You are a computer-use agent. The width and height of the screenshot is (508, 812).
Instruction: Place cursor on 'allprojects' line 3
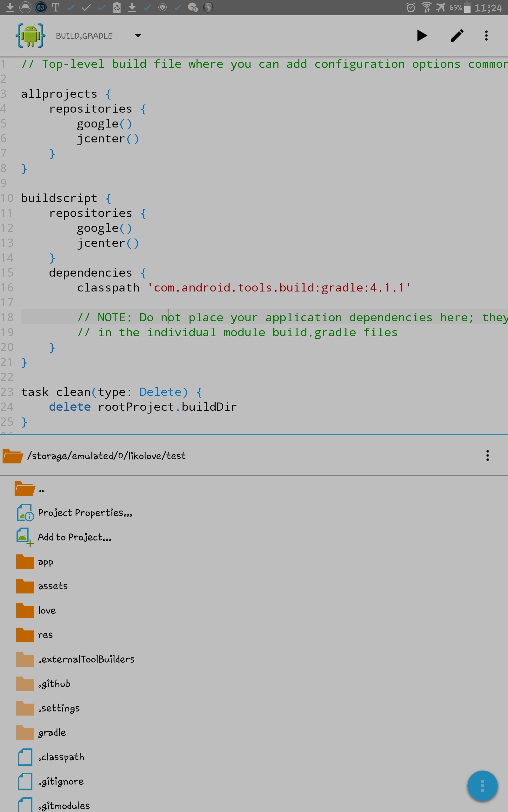pyautogui.click(x=59, y=94)
